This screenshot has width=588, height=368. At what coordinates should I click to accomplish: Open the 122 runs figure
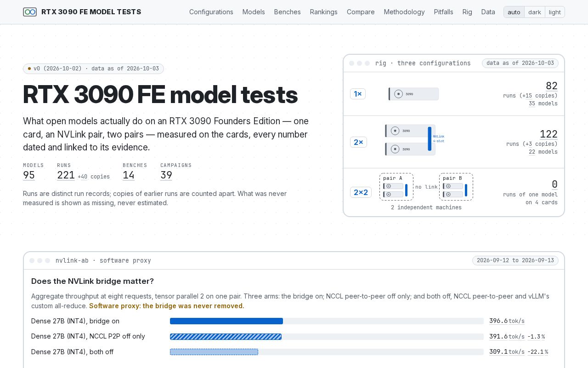point(548,134)
